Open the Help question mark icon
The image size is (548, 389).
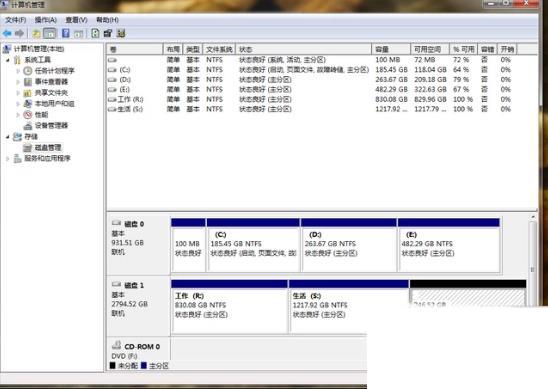coord(65,33)
